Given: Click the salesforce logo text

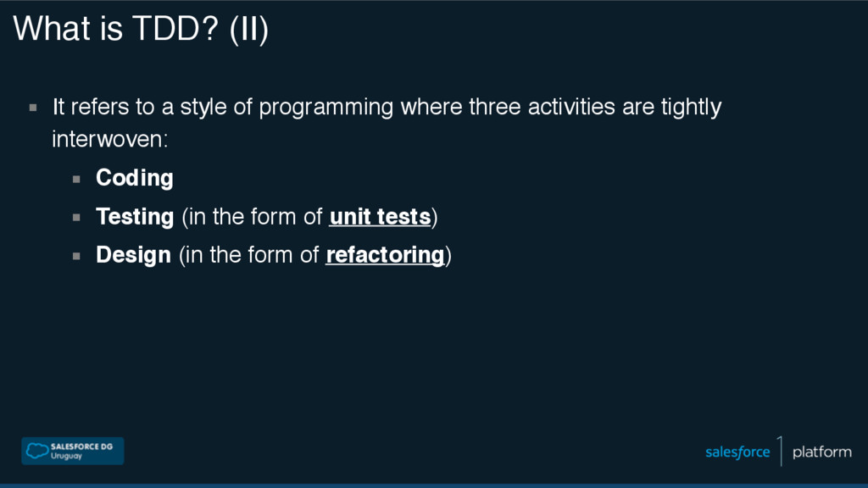Looking at the screenshot, I should 737,452.
